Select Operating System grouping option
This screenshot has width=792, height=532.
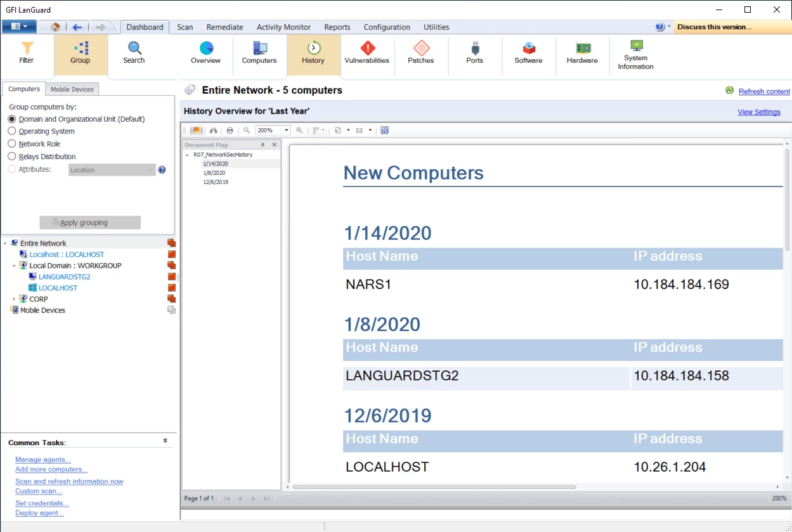(x=12, y=131)
